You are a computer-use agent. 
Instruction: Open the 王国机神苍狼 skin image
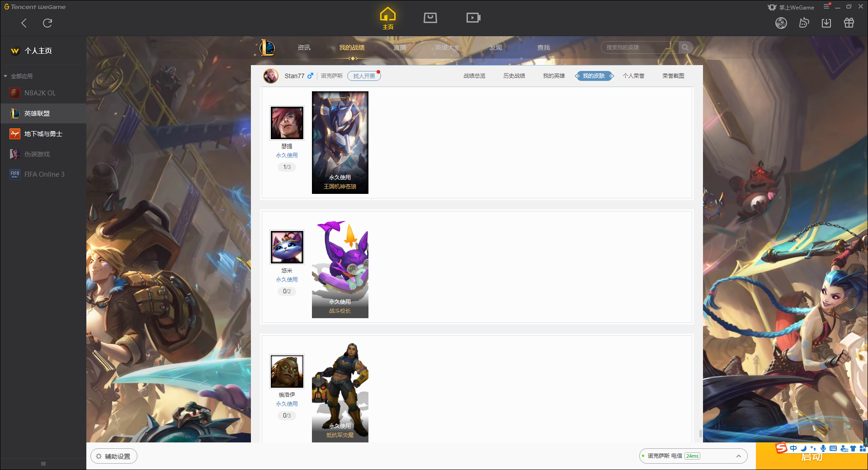[x=340, y=142]
